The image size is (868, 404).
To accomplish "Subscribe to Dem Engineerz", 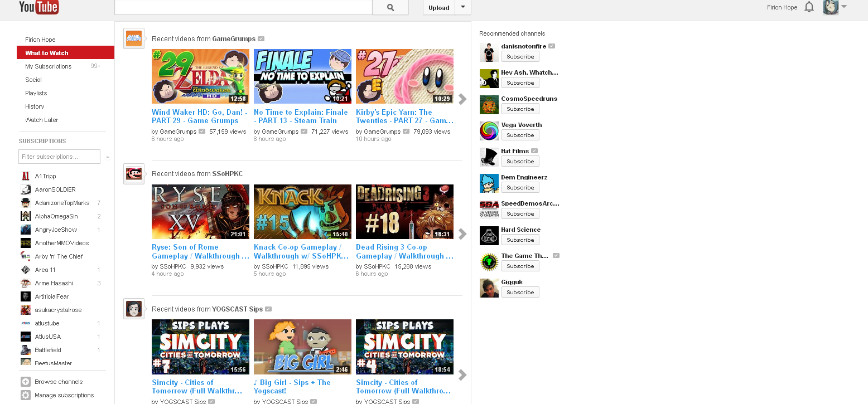I will point(520,188).
